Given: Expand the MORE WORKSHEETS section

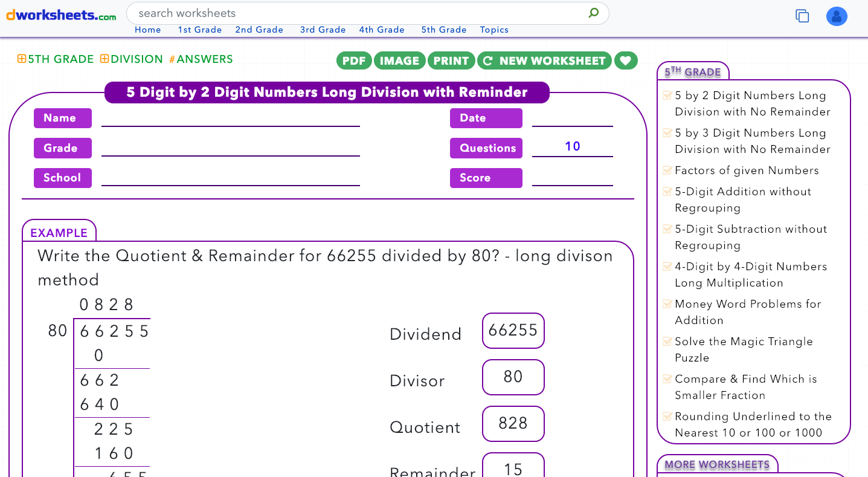Looking at the screenshot, I should pos(717,464).
